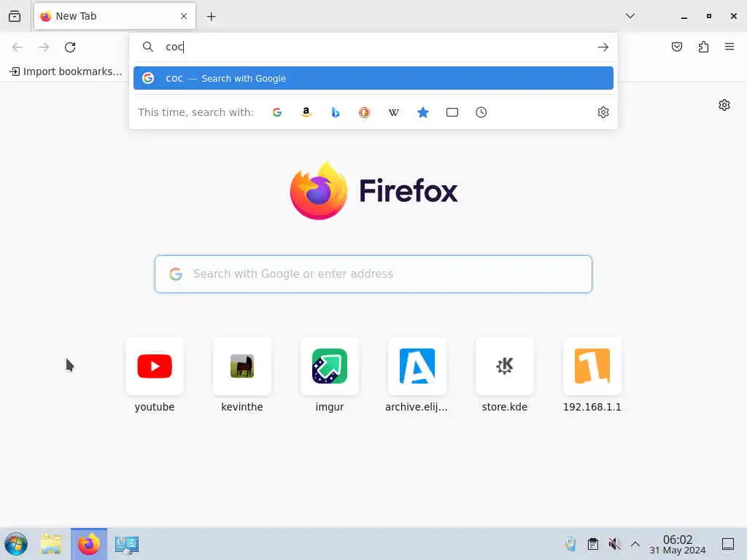Search this time with Amazon
Viewport: 747px width, 560px height.
(x=306, y=112)
